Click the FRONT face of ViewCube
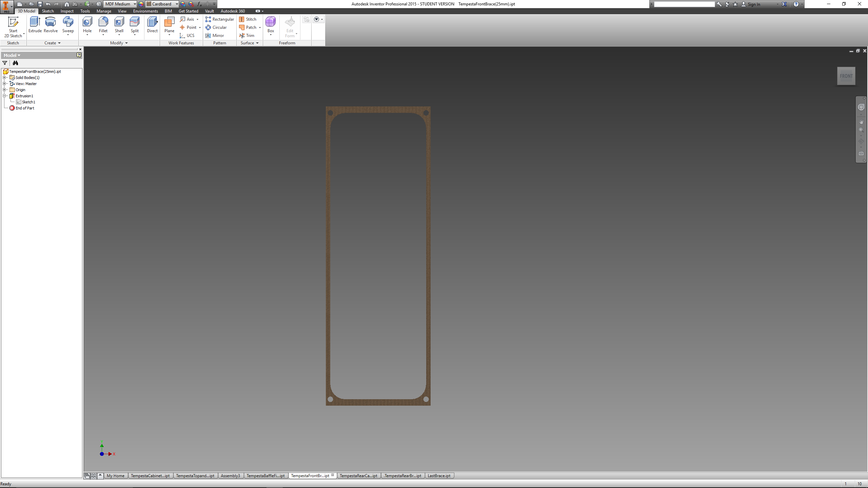 click(846, 76)
